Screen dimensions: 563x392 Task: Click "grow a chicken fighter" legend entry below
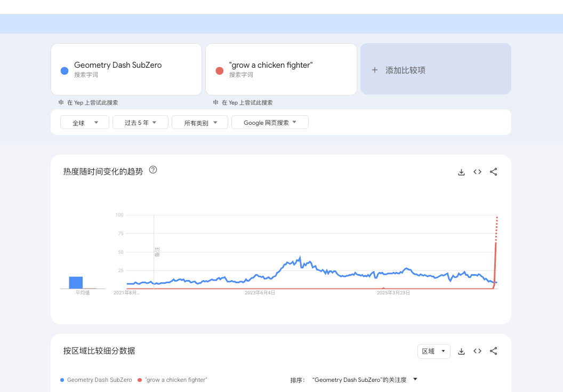(173, 380)
